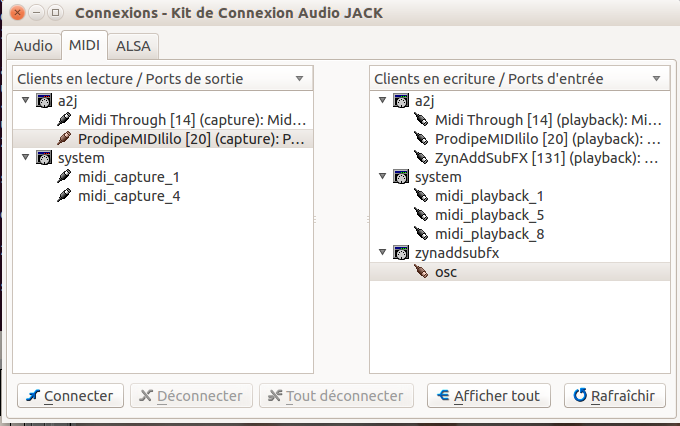Click the ZynAddSubFX playback port icon
Screen dimensions: 680x426
(420, 158)
